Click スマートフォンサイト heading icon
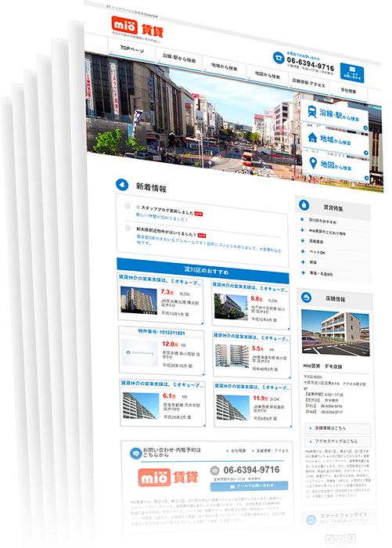Image resolution: width=392 pixels, height=548 pixels. point(311,520)
